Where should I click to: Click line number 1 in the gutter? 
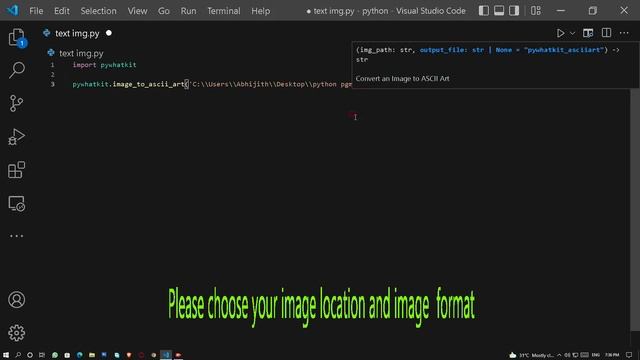[52, 64]
